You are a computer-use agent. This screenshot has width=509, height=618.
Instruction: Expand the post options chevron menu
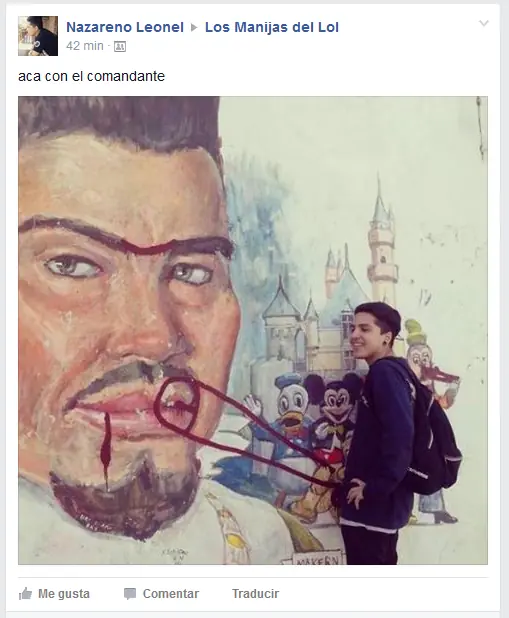click(484, 24)
